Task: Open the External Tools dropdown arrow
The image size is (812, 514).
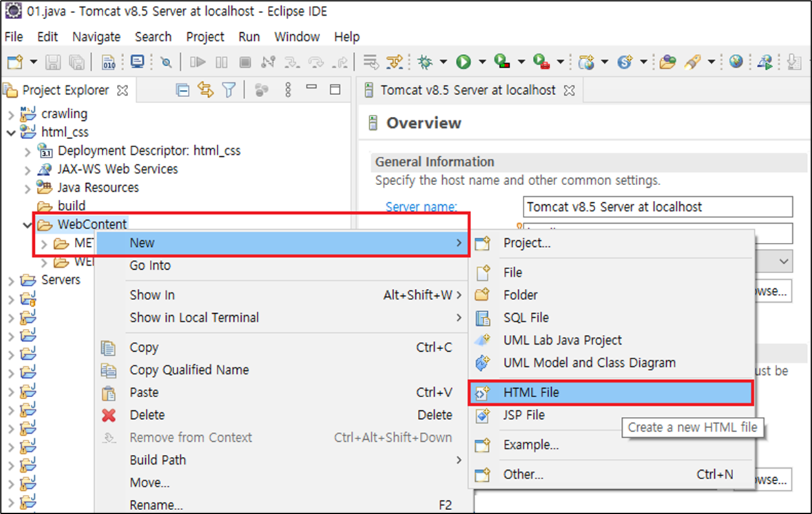Action: 560,62
